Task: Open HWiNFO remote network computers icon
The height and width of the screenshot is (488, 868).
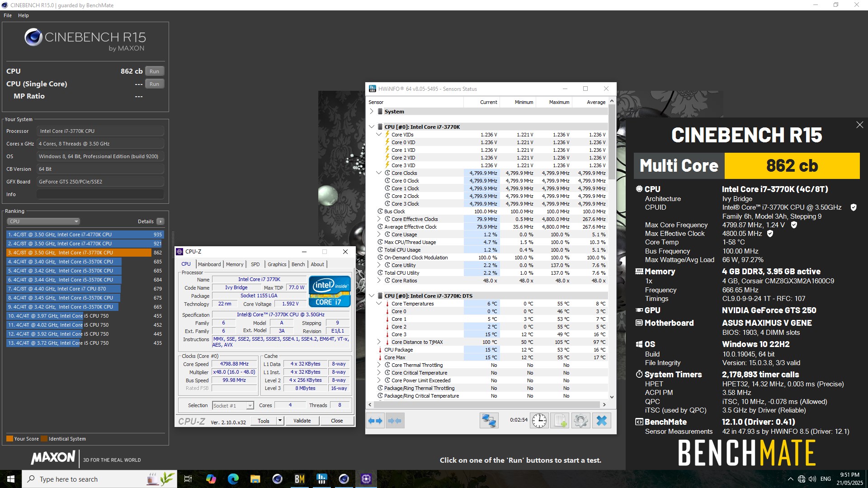Action: pos(489,421)
